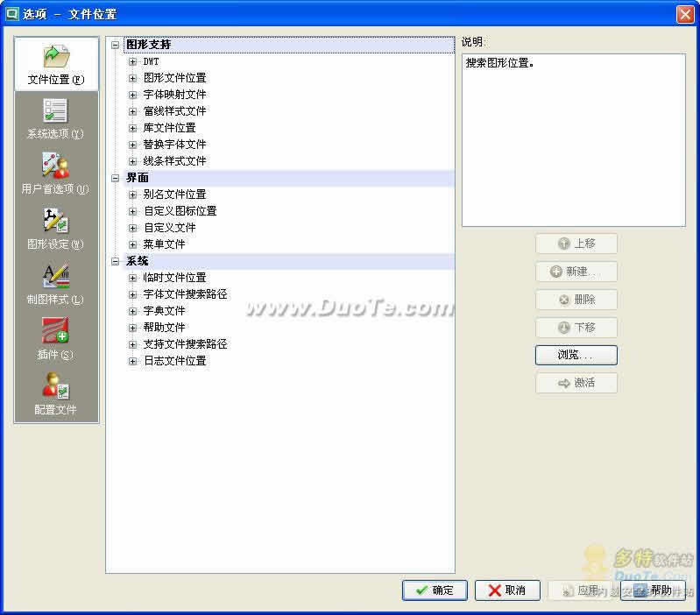Confirm with the 确定 button
Viewport: 700px width, 615px height.
pyautogui.click(x=435, y=590)
